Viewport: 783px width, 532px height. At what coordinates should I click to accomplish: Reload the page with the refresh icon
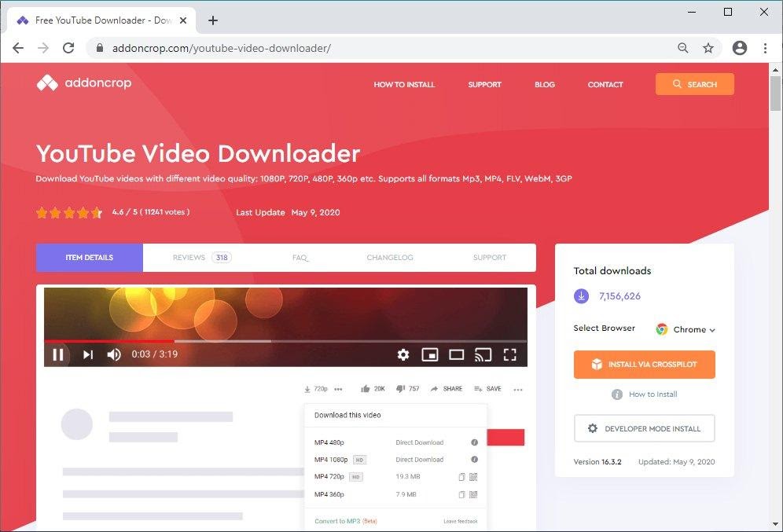[x=68, y=48]
